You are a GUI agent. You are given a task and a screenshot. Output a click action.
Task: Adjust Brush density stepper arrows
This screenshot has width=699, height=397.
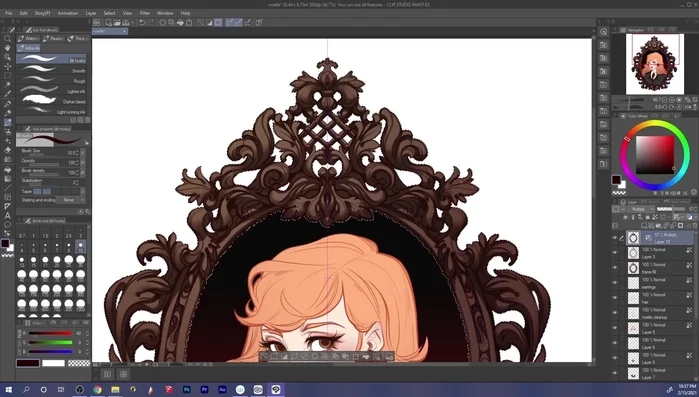78,172
